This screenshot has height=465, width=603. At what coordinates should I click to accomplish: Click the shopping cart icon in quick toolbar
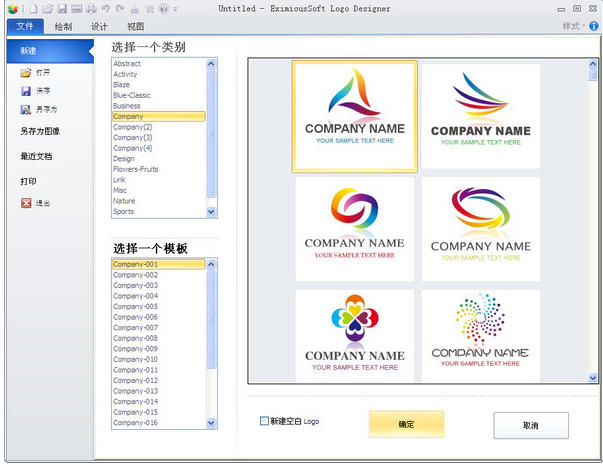point(149,8)
